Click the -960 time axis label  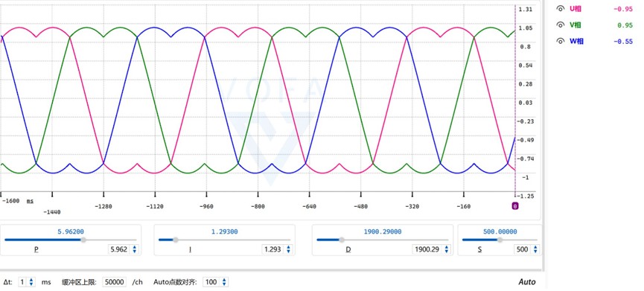point(206,206)
